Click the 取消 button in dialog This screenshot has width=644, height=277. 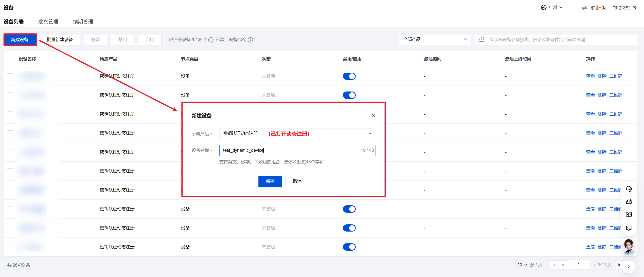click(297, 181)
